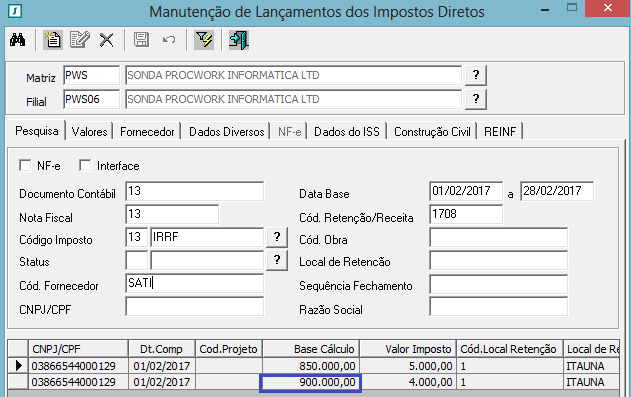Click the Cod.Projeto column header

pyautogui.click(x=229, y=349)
